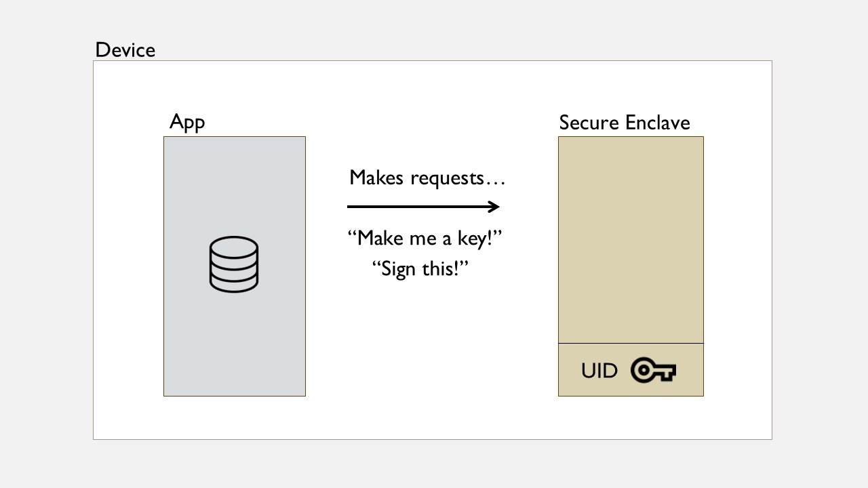This screenshot has width=868, height=488.
Task: Select the Secure Enclave title label
Action: click(x=625, y=123)
